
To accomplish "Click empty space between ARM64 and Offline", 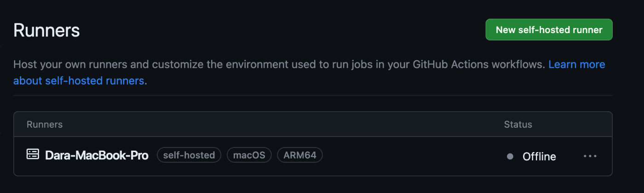I will [x=414, y=155].
